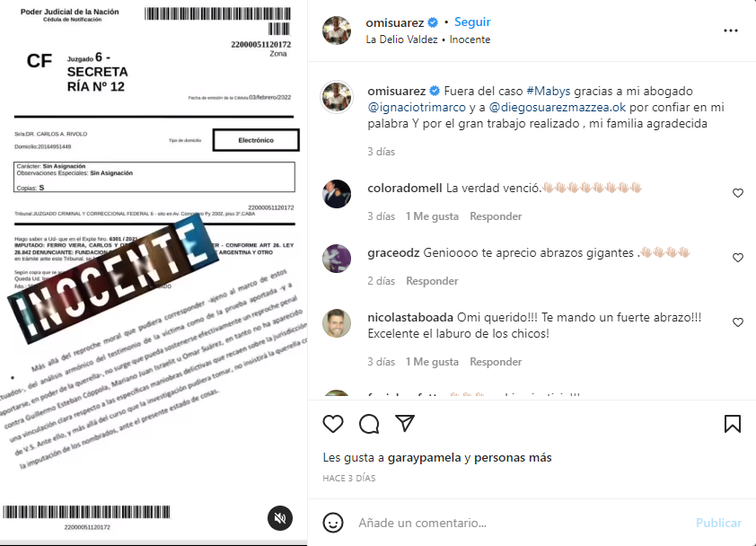Image resolution: width=756 pixels, height=546 pixels.
Task: Follow omisuarez with Seguir link
Action: (x=472, y=22)
